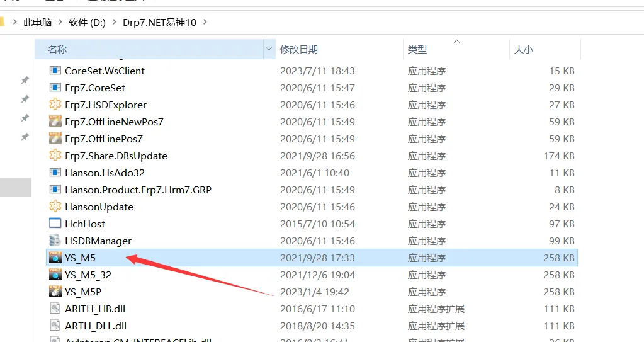Click the HansonUpdate gear icon
The image size is (644, 342).
tap(55, 207)
